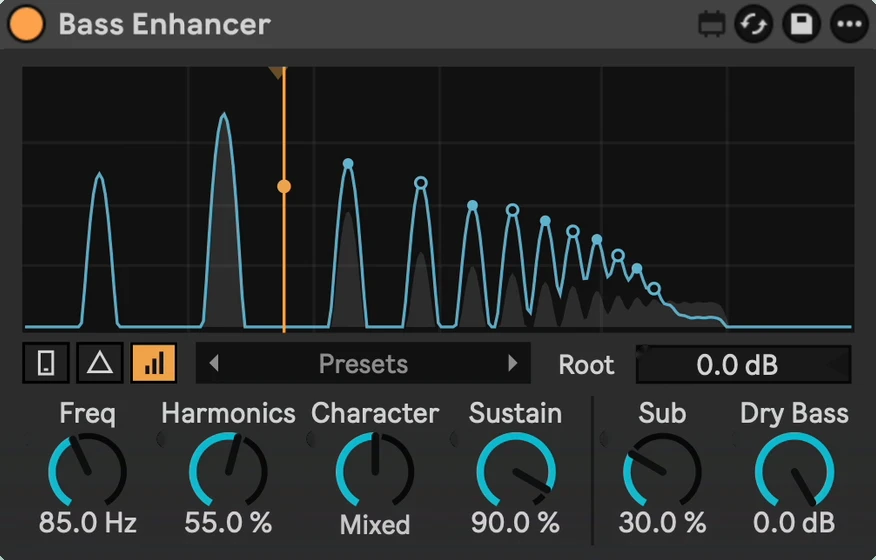Screen dimensions: 876x560
Task: Click the Root 0.0 dB value field
Action: (x=744, y=365)
